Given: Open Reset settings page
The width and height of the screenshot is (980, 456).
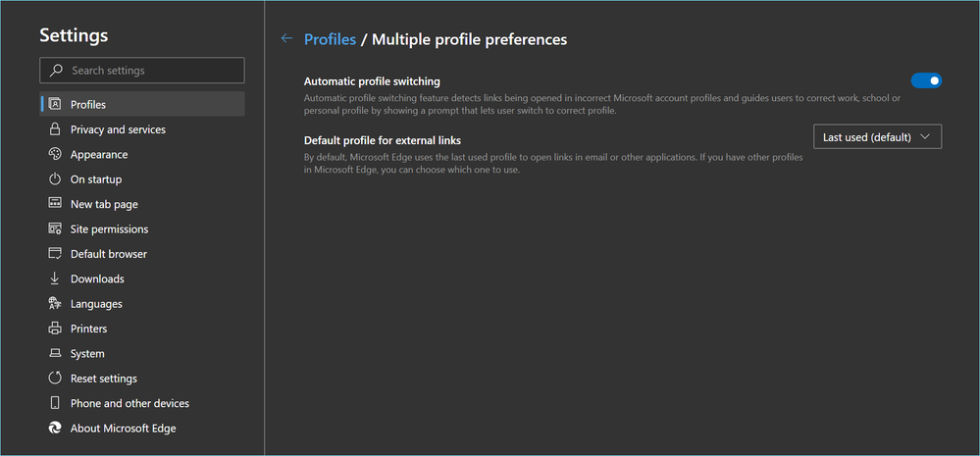Looking at the screenshot, I should tap(103, 379).
